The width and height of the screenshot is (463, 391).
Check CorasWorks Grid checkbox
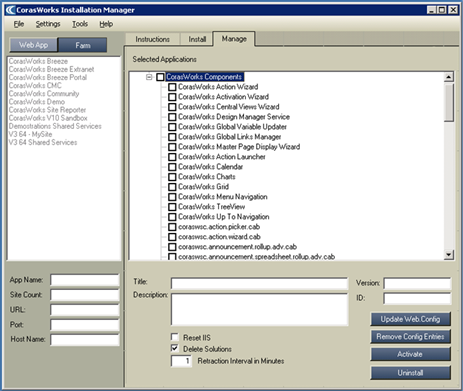point(172,187)
